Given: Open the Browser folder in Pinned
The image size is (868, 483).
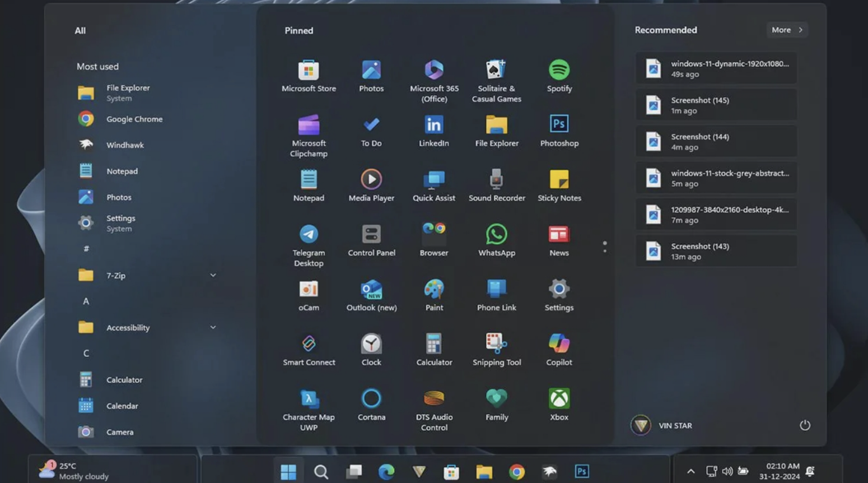Looking at the screenshot, I should tap(434, 240).
